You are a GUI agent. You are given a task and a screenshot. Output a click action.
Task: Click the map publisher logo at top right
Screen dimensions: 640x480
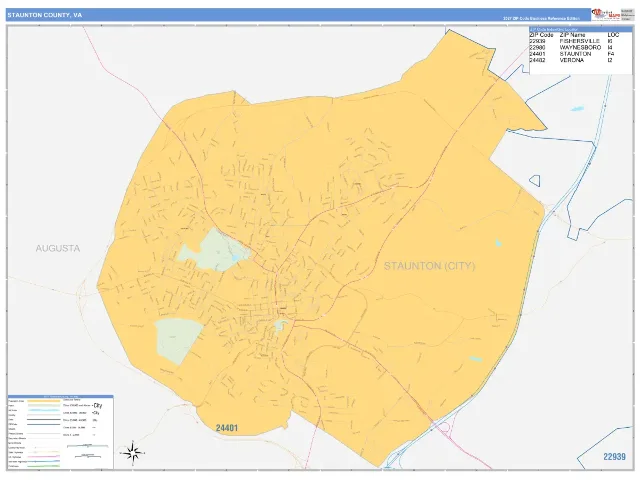(x=606, y=14)
